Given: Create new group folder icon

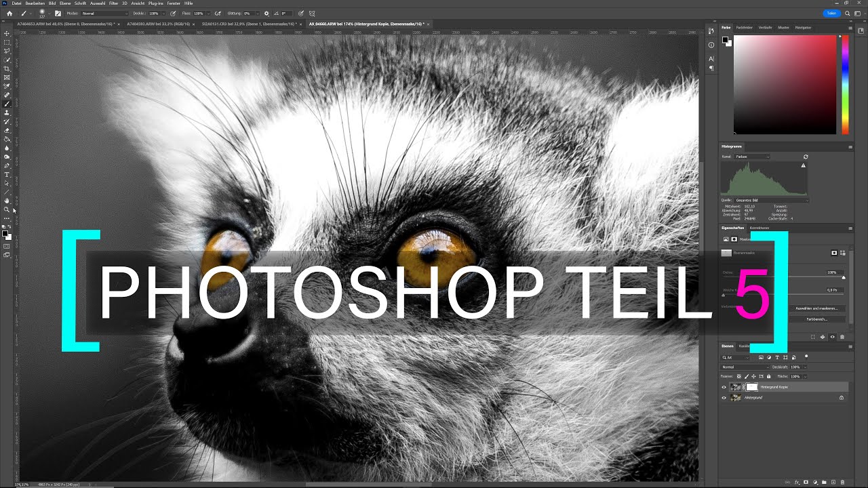Looking at the screenshot, I should click(824, 482).
